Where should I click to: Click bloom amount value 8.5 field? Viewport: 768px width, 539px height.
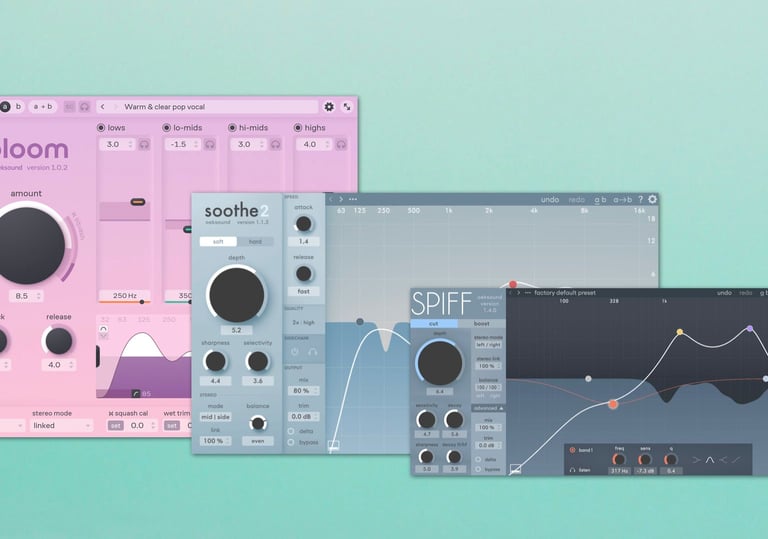pyautogui.click(x=26, y=296)
